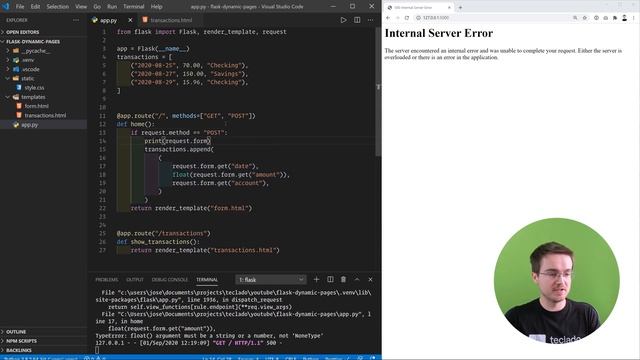Open a new browser tab with plus

(460, 7)
